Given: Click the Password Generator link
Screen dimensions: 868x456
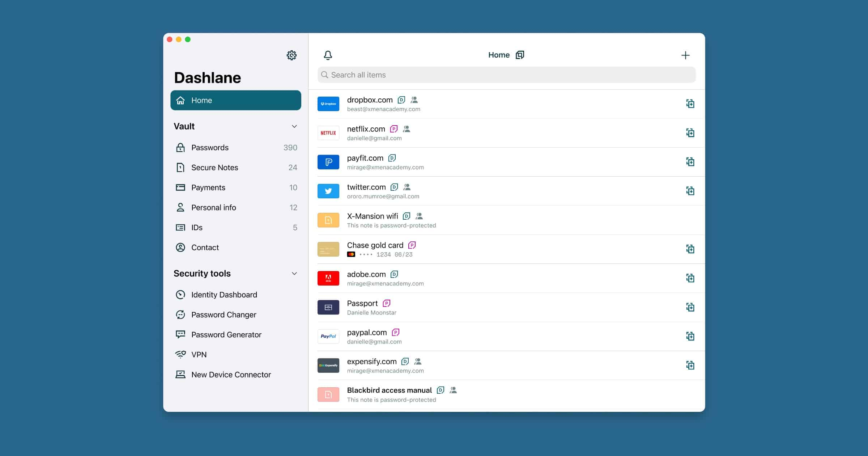Looking at the screenshot, I should pos(226,334).
